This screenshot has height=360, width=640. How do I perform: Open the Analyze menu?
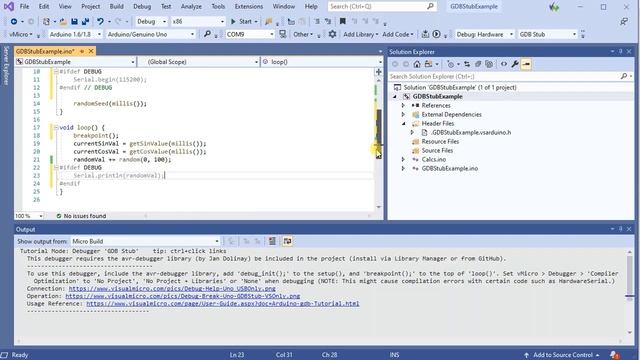[x=191, y=7]
